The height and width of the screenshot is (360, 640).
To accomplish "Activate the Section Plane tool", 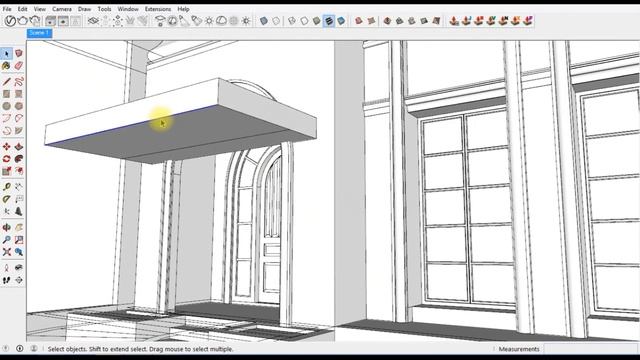I will point(19,280).
